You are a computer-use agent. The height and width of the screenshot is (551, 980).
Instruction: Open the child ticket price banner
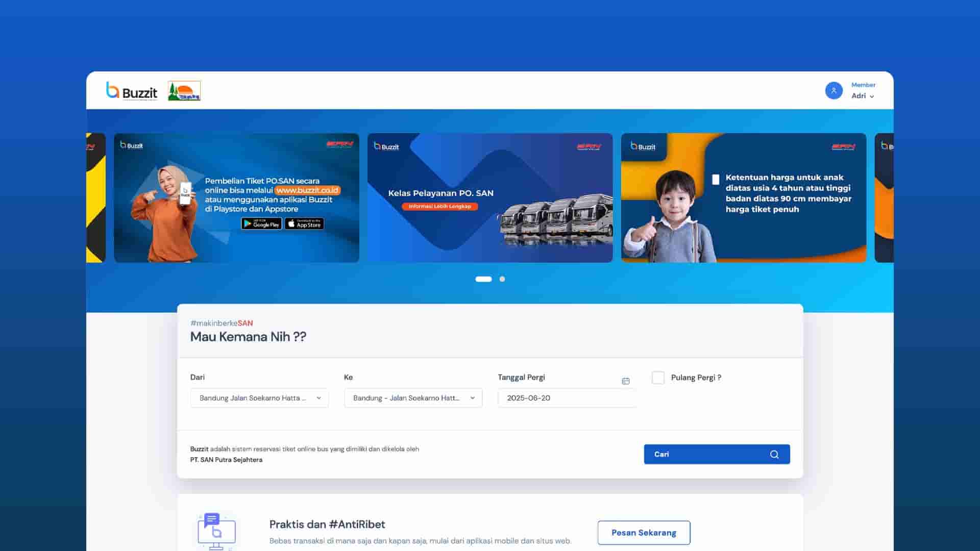pyautogui.click(x=744, y=198)
